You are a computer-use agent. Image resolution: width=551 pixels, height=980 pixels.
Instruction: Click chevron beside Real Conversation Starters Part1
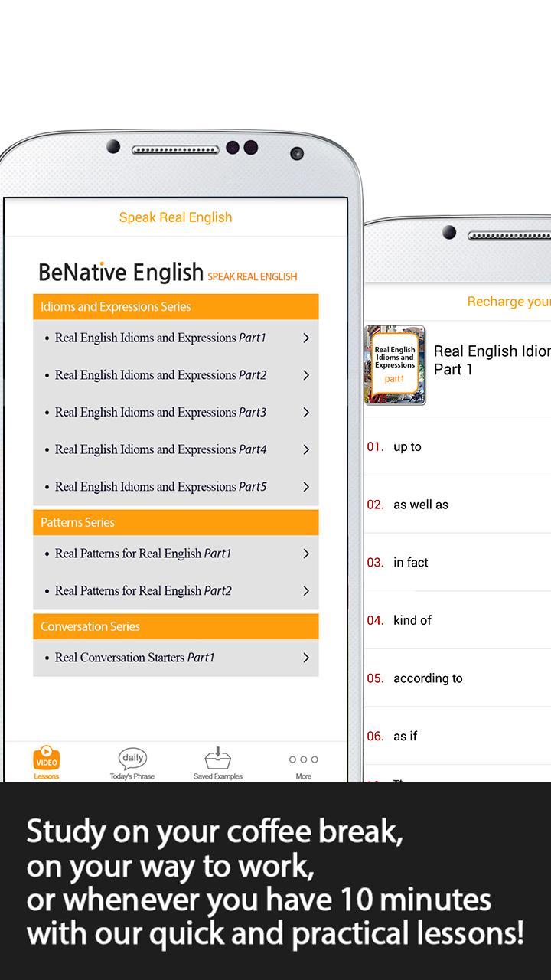click(306, 658)
